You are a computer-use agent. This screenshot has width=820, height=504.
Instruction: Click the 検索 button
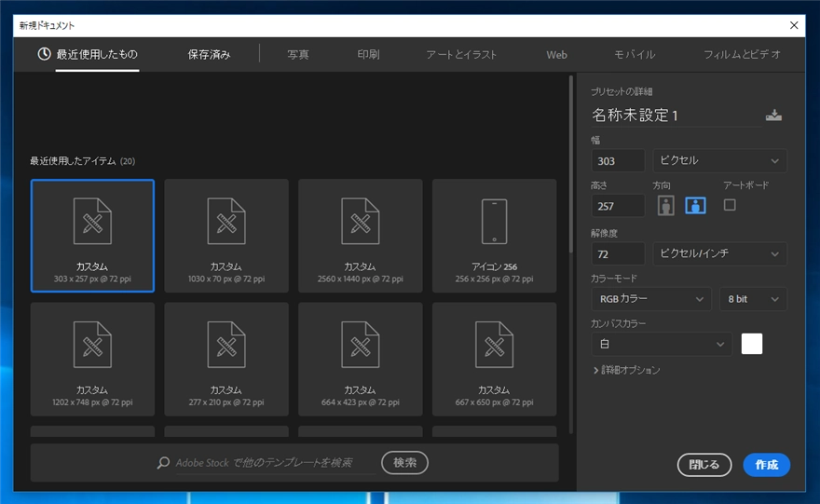point(404,463)
